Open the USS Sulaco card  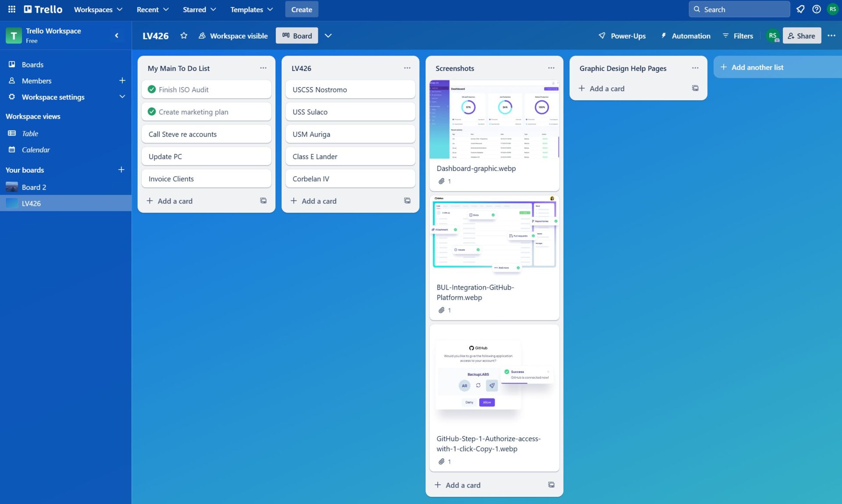(350, 112)
